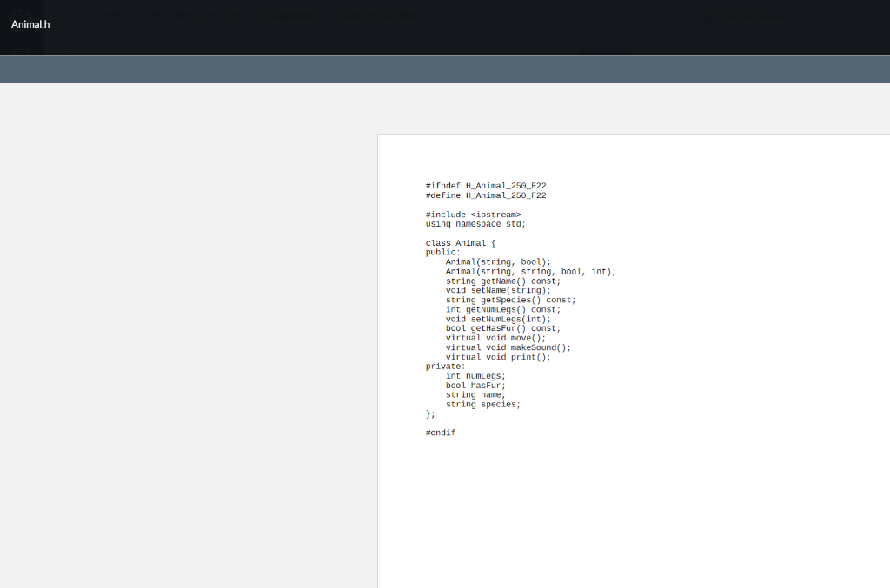
Task: Click the application logo in the top-left corner
Action: 22,15
